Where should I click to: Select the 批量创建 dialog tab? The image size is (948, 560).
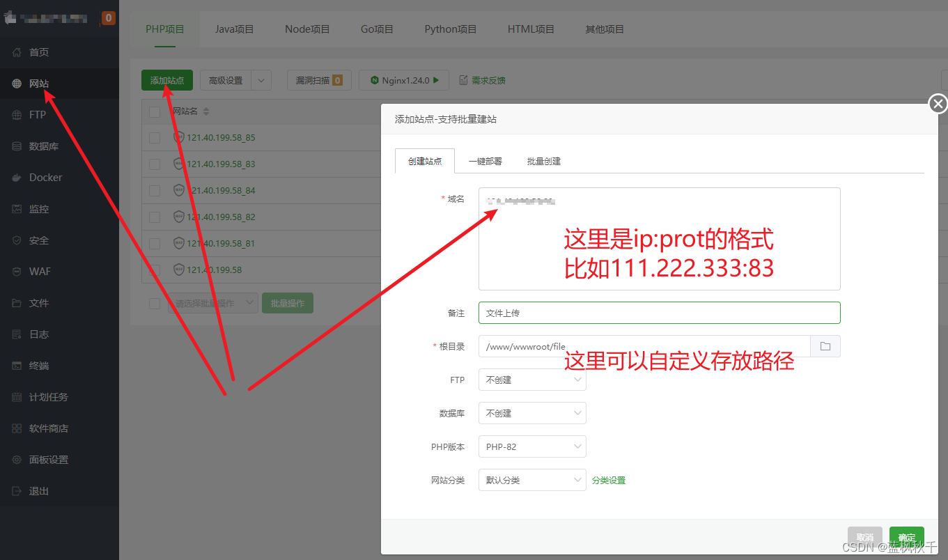544,161
